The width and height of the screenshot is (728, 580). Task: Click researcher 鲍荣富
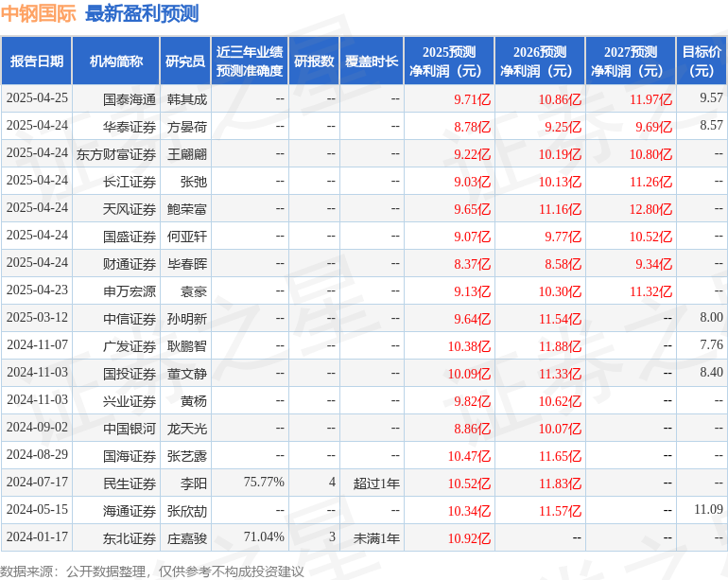[x=186, y=209]
